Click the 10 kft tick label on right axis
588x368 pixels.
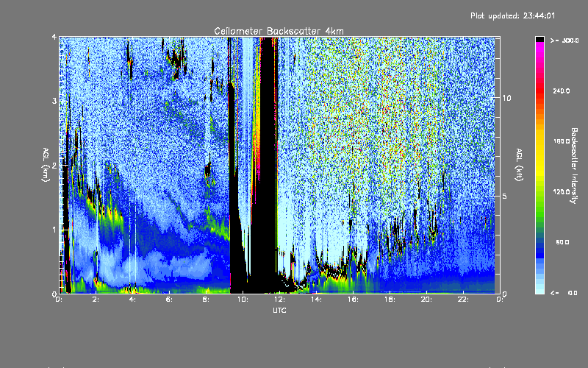[x=506, y=98]
